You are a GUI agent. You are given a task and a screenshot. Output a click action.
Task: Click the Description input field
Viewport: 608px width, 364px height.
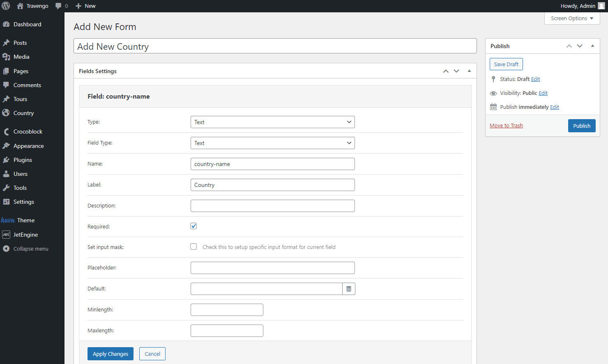click(273, 206)
